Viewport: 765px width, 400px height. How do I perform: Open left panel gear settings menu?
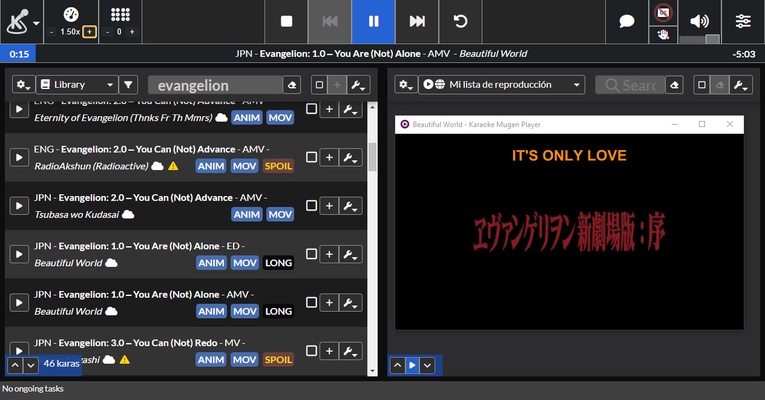click(23, 85)
